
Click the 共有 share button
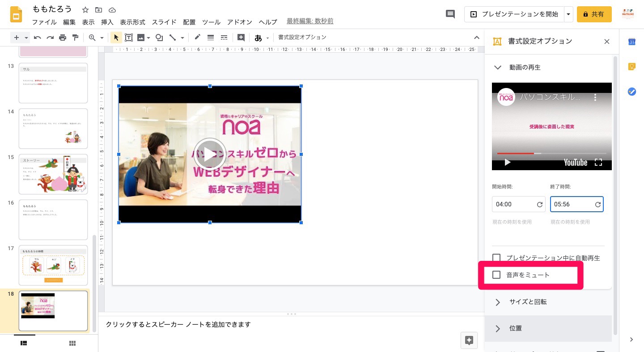coord(594,14)
